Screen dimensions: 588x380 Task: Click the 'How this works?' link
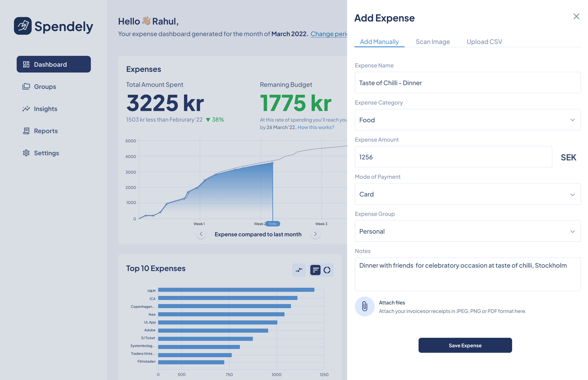(316, 127)
